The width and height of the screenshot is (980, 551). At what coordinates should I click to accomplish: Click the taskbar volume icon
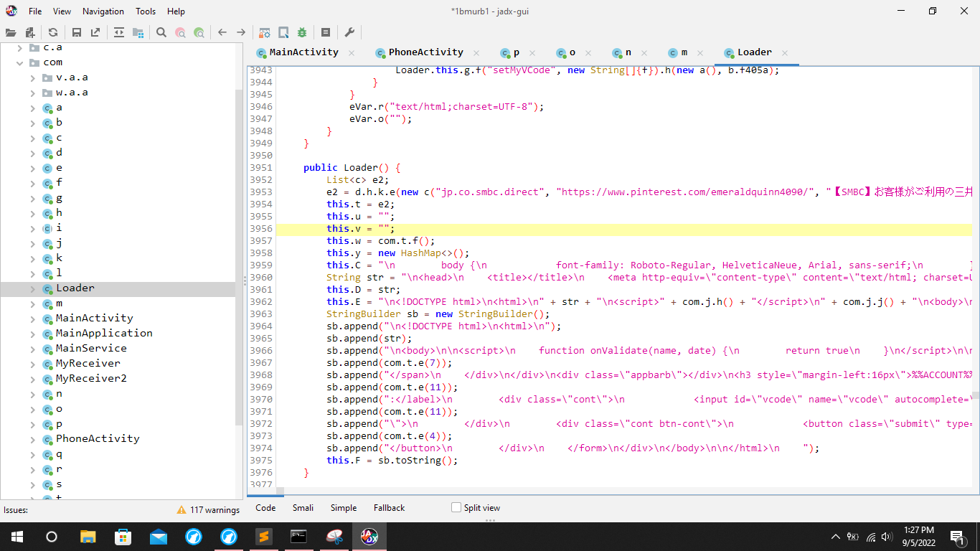(x=887, y=537)
